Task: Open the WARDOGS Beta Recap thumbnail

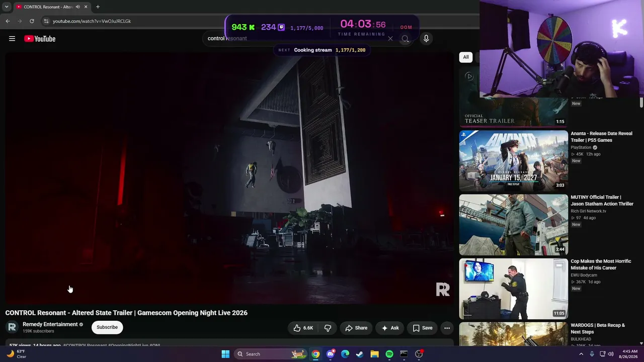Action: coord(513,334)
